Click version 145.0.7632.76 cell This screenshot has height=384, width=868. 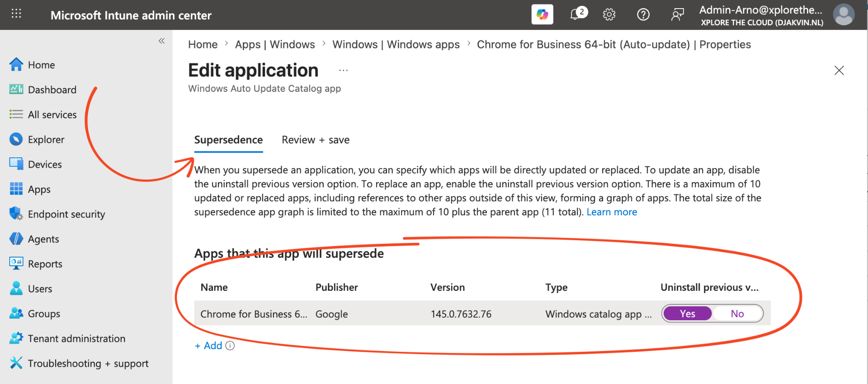click(461, 314)
